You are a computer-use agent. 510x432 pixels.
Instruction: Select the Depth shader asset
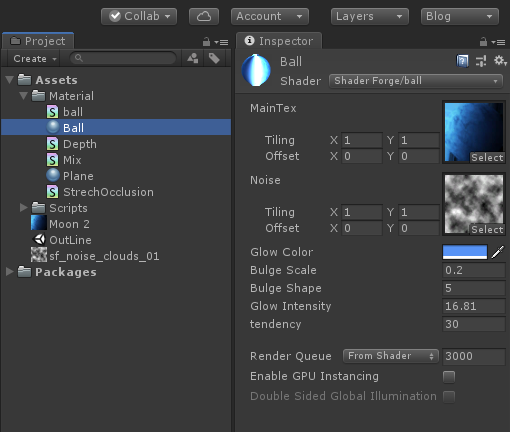coord(71,144)
